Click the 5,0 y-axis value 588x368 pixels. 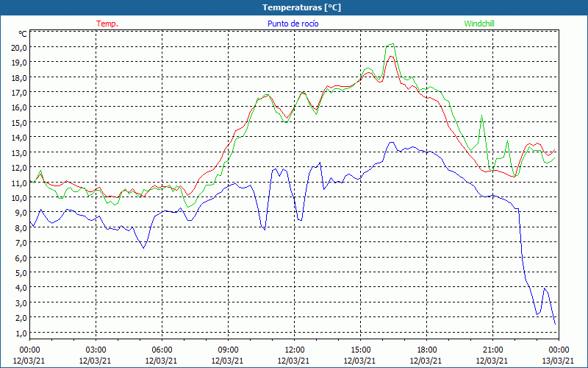coord(21,273)
